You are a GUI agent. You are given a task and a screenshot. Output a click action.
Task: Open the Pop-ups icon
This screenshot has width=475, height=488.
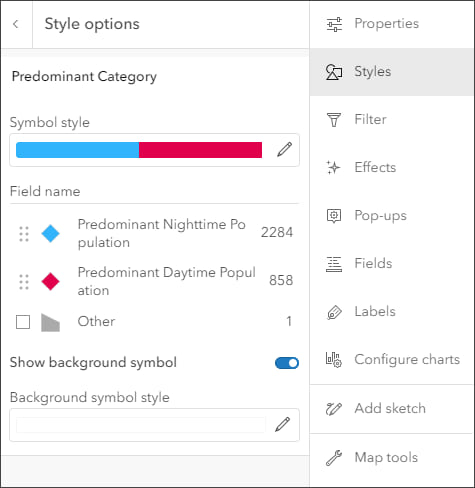click(334, 216)
